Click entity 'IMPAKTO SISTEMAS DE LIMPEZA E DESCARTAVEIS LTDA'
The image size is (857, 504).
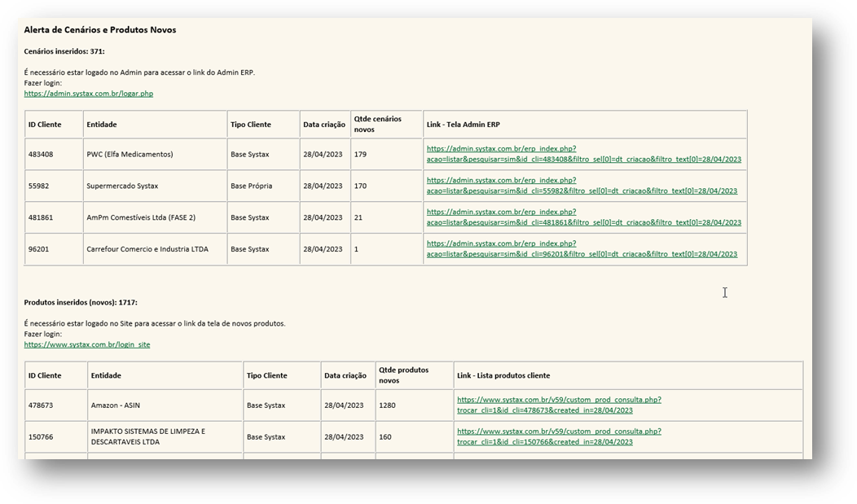(x=148, y=437)
